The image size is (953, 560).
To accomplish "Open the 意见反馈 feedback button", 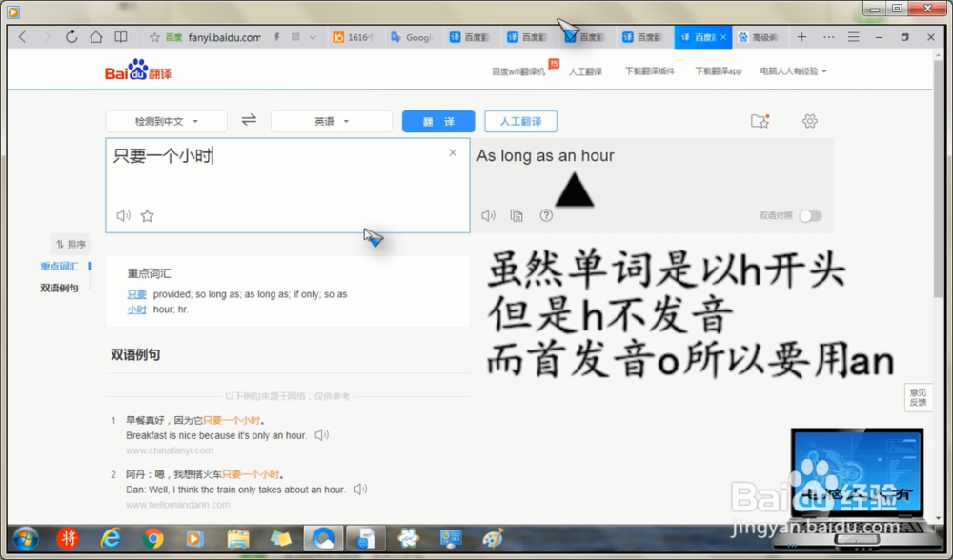I will pyautogui.click(x=918, y=398).
